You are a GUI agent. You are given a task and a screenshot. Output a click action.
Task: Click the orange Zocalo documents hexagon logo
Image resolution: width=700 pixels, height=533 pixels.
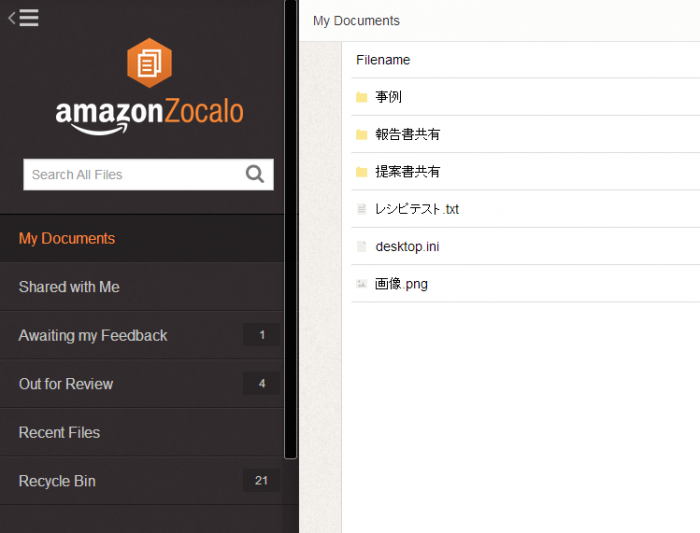point(149,63)
